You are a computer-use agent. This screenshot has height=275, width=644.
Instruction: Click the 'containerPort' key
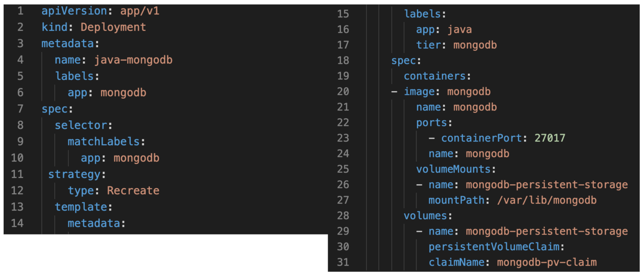481,138
